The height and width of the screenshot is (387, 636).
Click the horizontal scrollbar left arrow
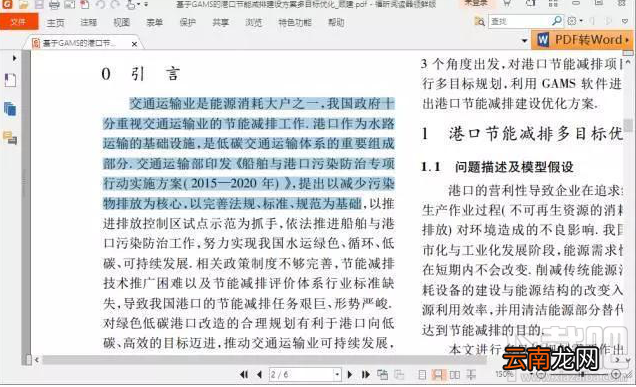[37, 359]
